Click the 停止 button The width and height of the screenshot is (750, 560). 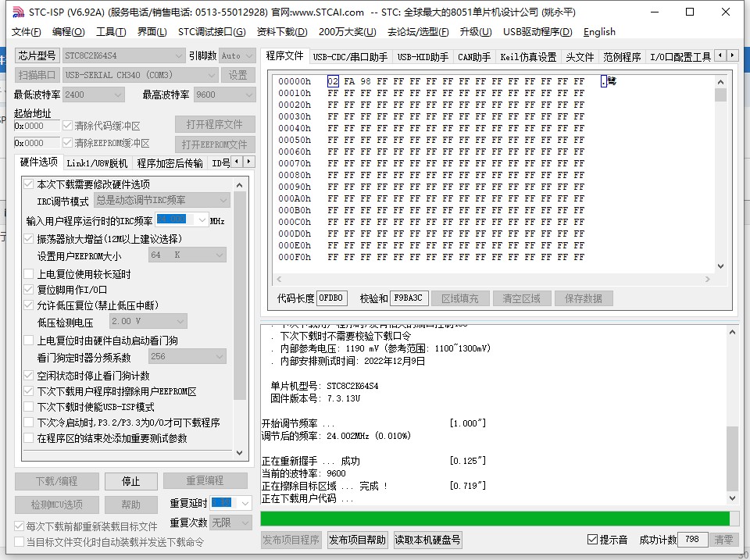pyautogui.click(x=131, y=481)
